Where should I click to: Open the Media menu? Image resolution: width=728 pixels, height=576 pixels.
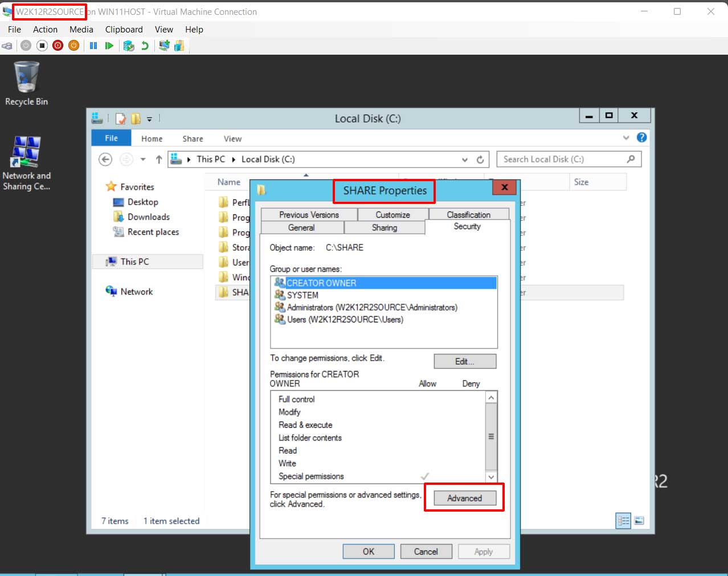81,29
